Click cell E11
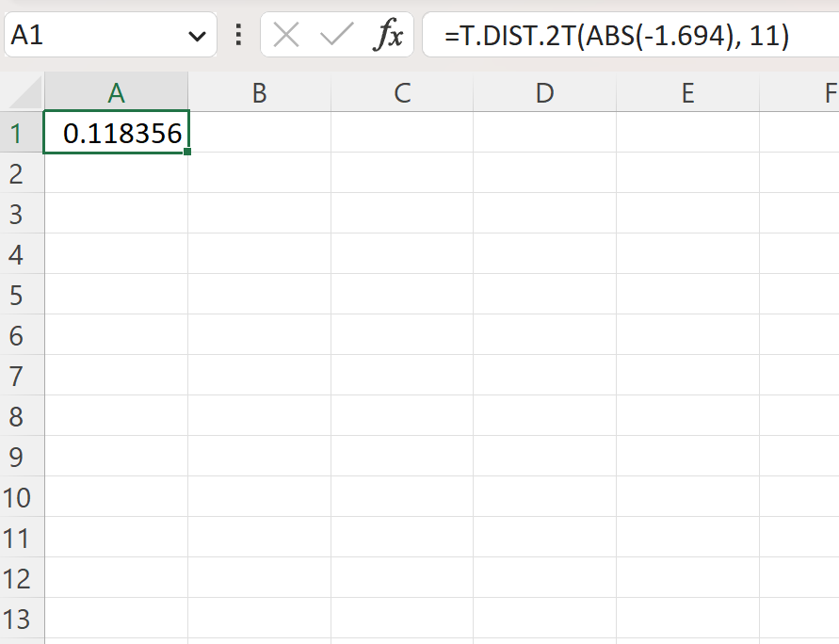Screen dimensions: 839x644 pos(687,538)
